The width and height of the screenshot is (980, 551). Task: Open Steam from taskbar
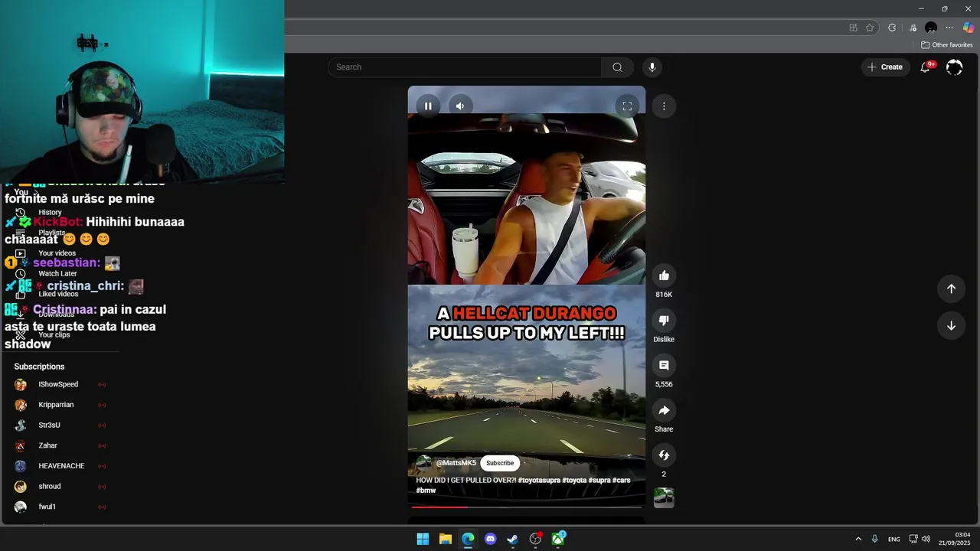(x=513, y=539)
